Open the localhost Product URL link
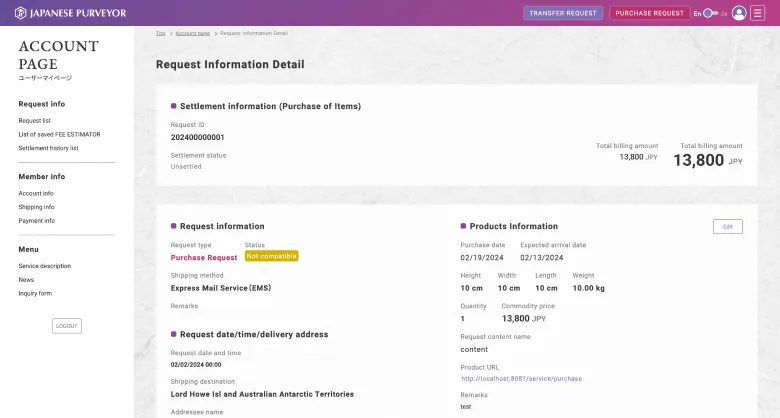This screenshot has height=418, width=780. point(521,379)
